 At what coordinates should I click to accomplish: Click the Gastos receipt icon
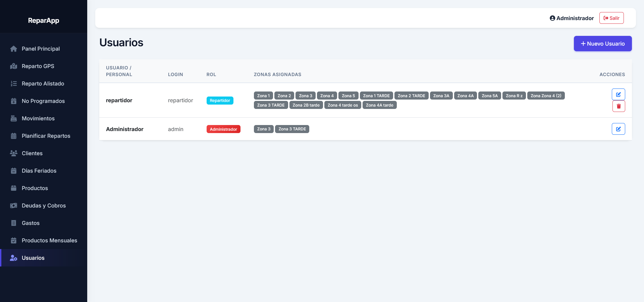click(13, 223)
